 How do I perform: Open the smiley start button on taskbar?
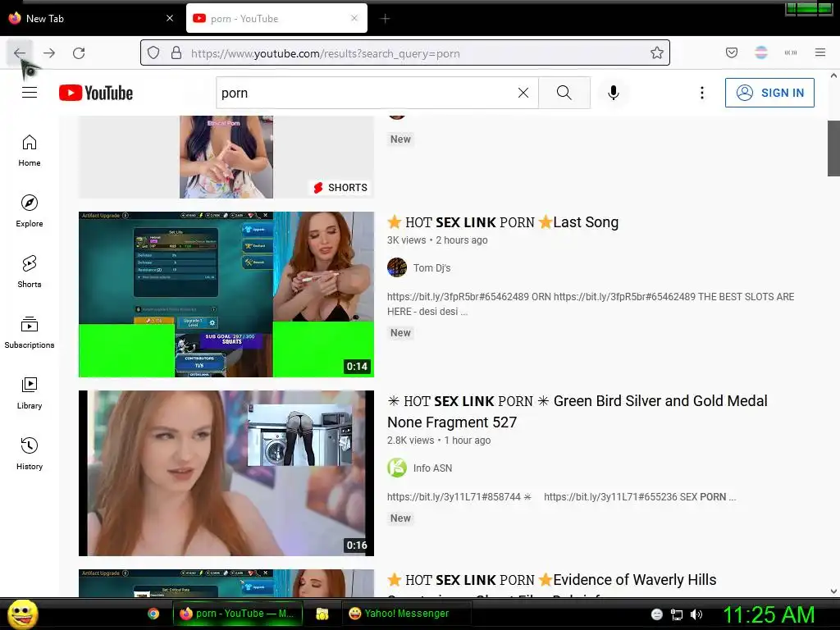coord(22,614)
